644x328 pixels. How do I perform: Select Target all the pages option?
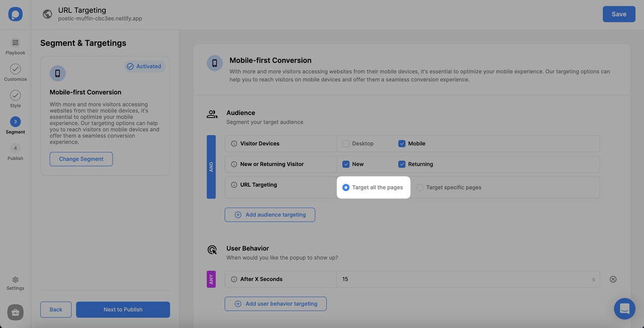point(346,187)
